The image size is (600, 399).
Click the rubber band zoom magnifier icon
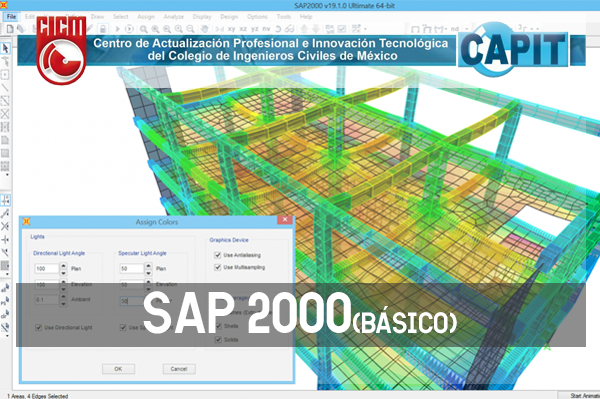[x=143, y=29]
